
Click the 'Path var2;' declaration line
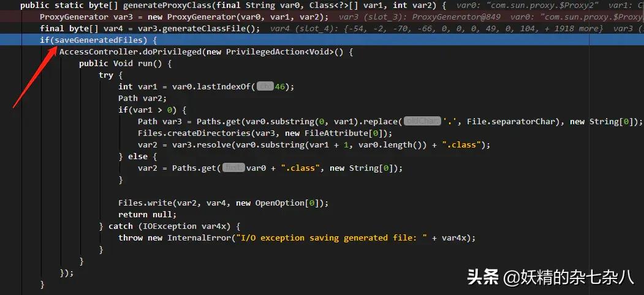[x=143, y=99]
